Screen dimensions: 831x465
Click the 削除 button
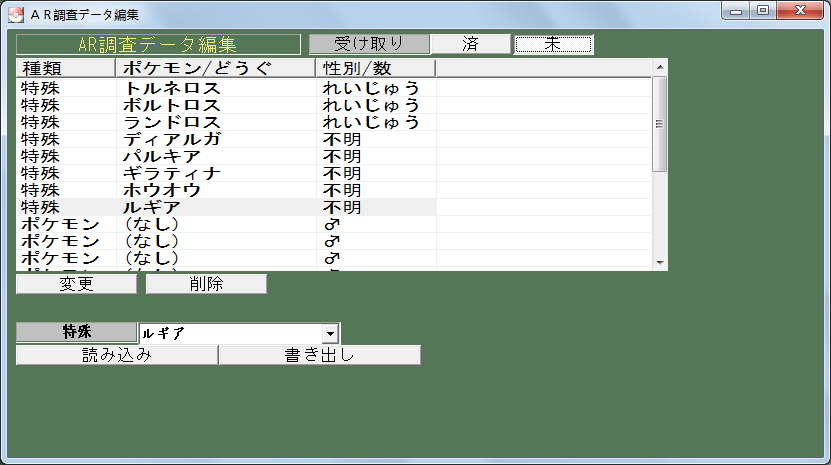point(206,284)
